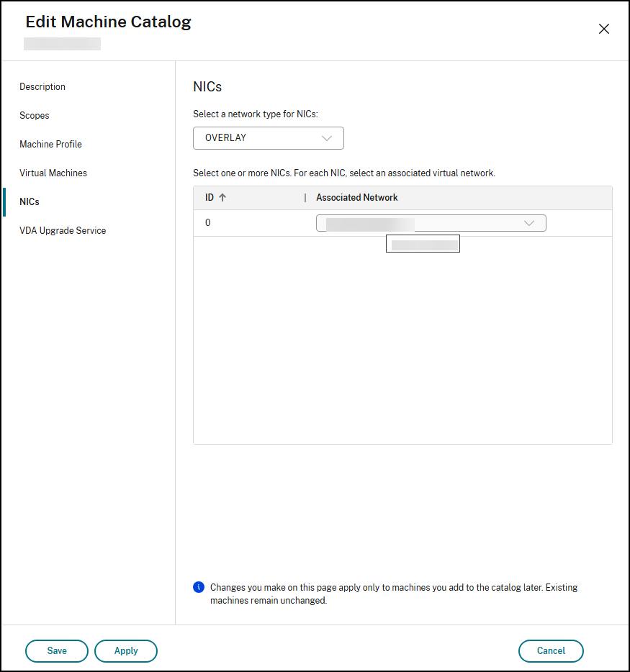Click the catalog name under the dialog title
The width and height of the screenshot is (630, 672).
61,43
